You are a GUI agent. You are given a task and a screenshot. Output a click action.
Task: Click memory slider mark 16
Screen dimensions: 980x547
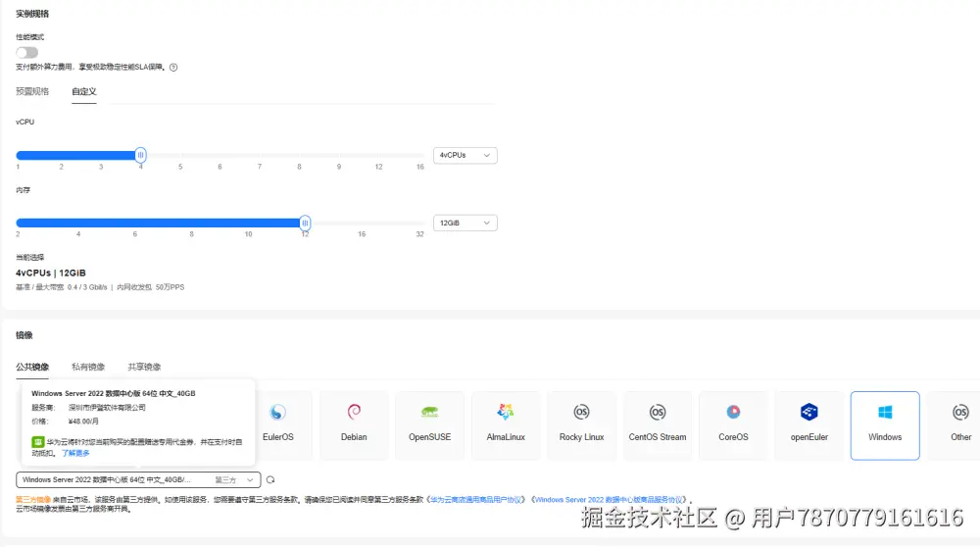point(362,234)
